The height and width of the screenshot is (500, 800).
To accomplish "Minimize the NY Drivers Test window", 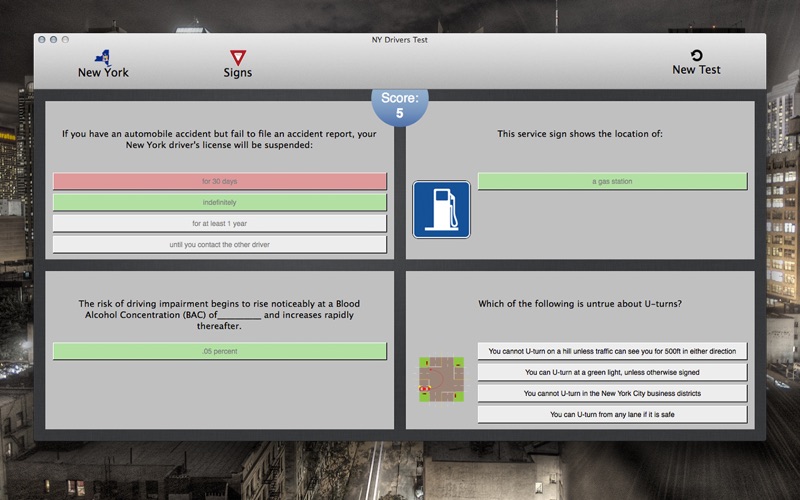I will [x=54, y=39].
